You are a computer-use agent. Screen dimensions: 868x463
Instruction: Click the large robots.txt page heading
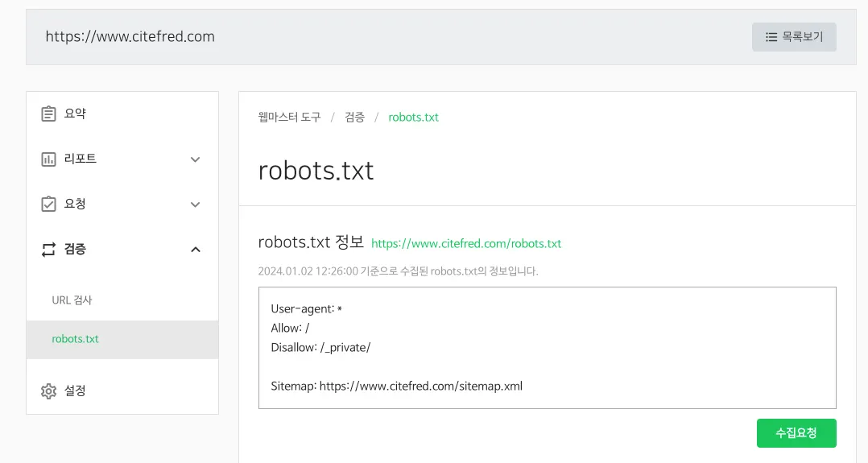[316, 171]
